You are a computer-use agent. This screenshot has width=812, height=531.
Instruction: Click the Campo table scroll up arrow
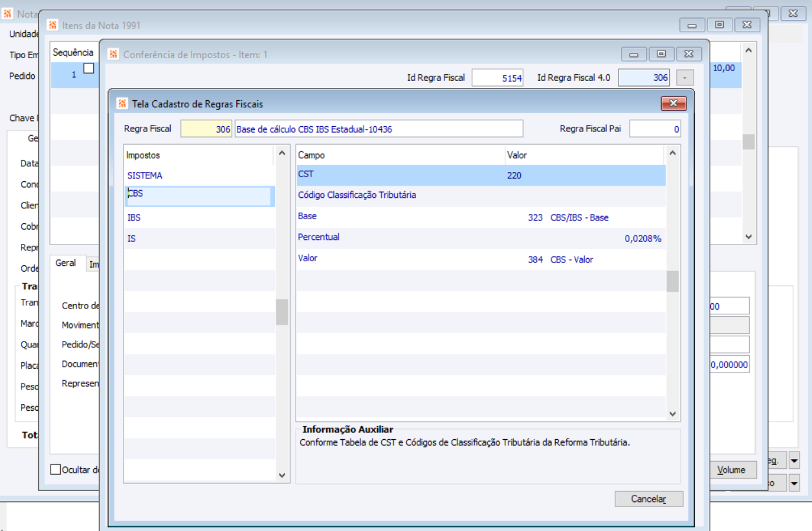point(673,153)
